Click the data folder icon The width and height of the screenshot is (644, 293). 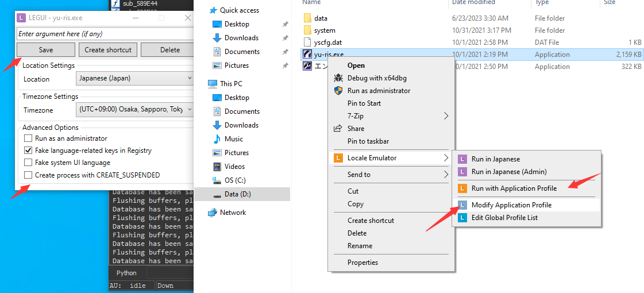coord(307,18)
